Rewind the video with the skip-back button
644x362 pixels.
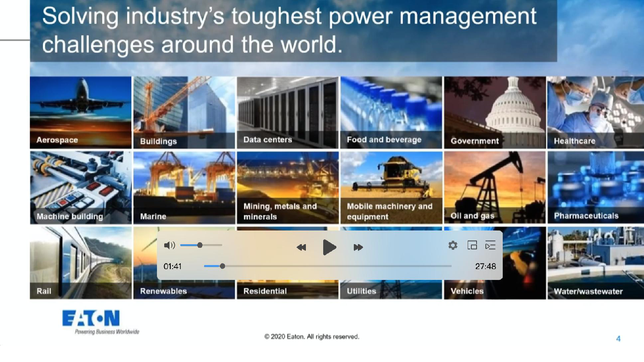click(x=301, y=247)
